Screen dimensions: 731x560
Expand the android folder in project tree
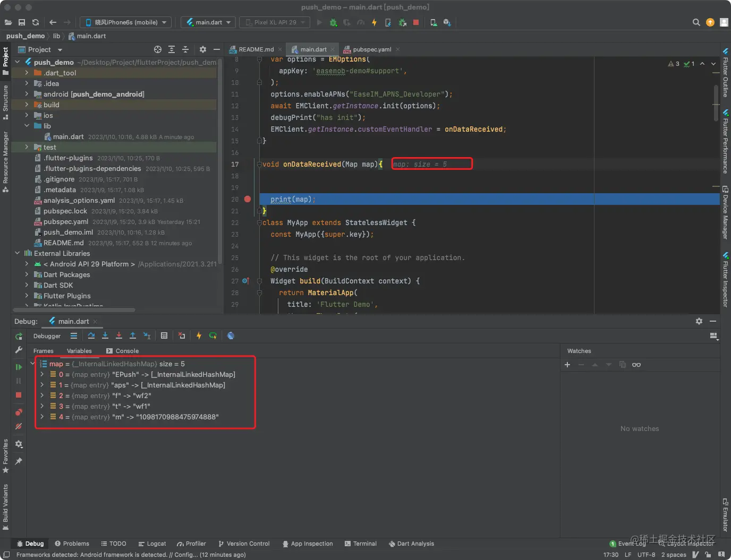[27, 94]
